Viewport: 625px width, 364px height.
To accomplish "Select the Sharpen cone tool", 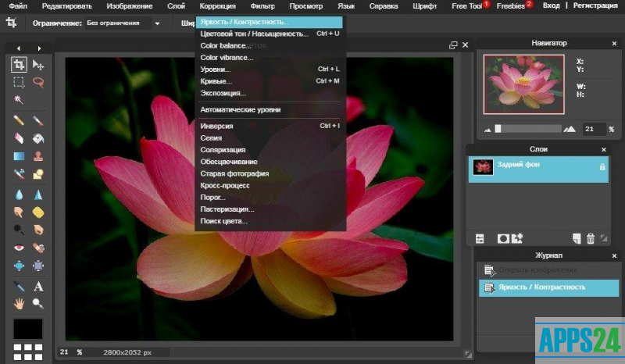I will tap(38, 194).
